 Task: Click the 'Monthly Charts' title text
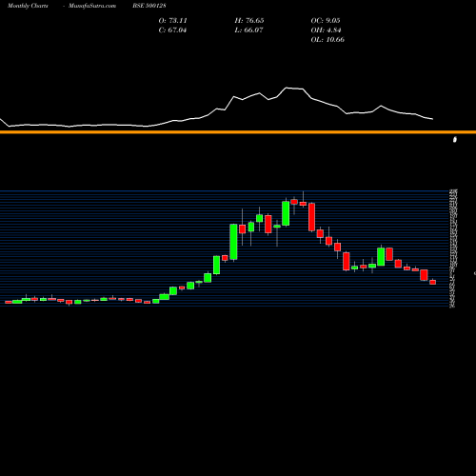[28, 6]
